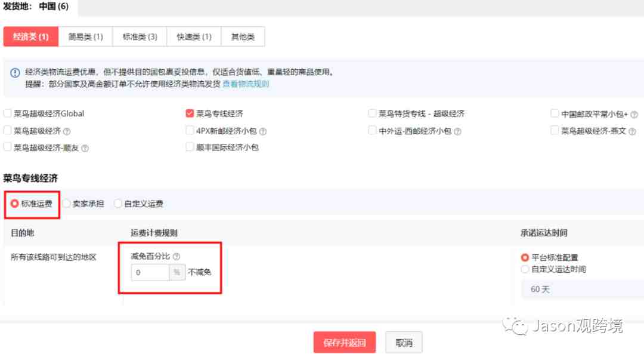Click 承诺运达时间 column header
644x354 pixels.
point(544,233)
